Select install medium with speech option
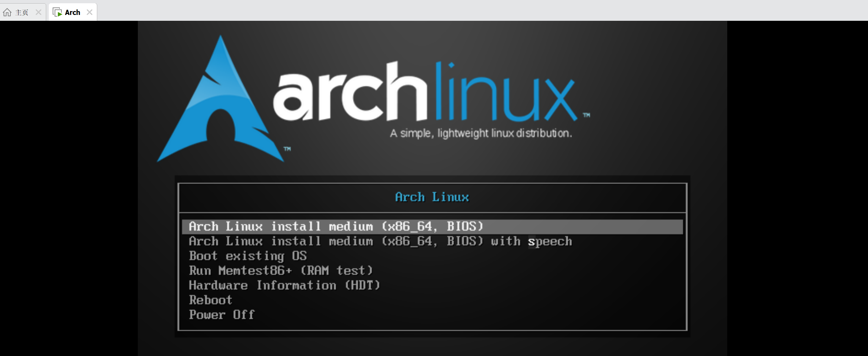This screenshot has width=868, height=356. coord(380,241)
